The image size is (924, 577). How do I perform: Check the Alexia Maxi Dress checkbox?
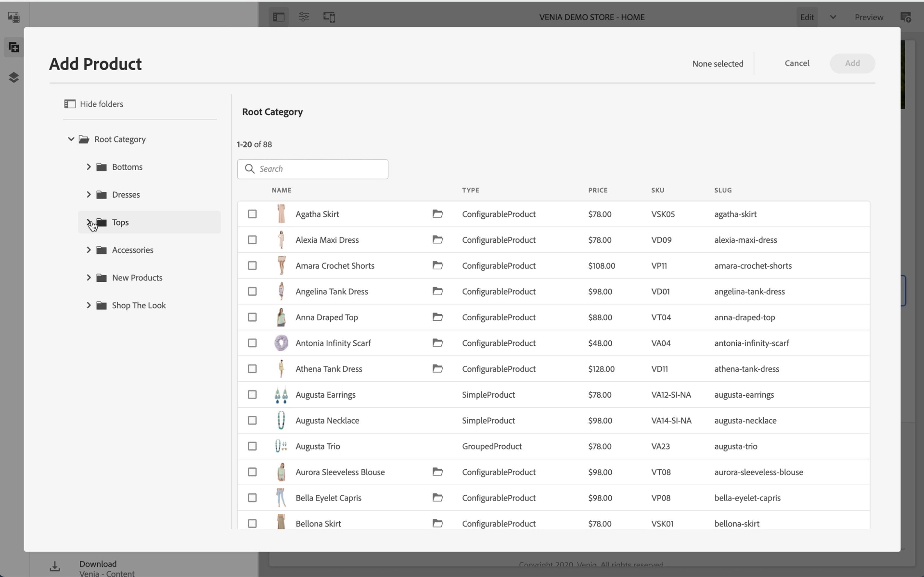click(x=252, y=240)
